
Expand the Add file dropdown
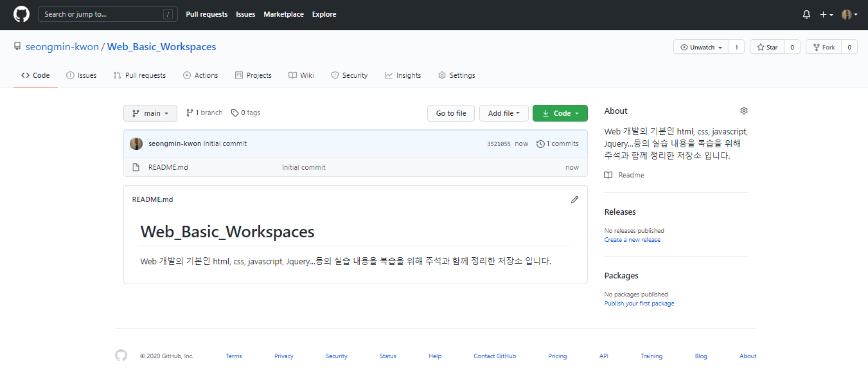(x=504, y=113)
